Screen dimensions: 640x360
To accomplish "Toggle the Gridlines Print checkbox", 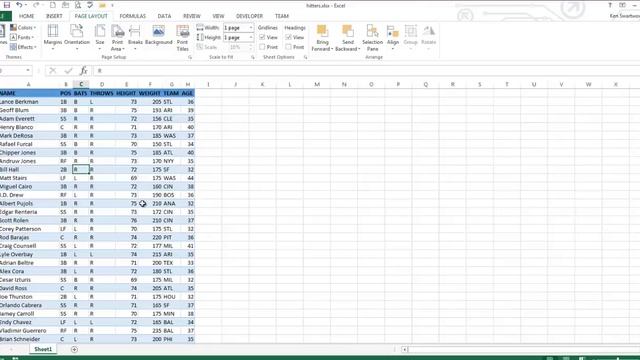I will [262, 47].
